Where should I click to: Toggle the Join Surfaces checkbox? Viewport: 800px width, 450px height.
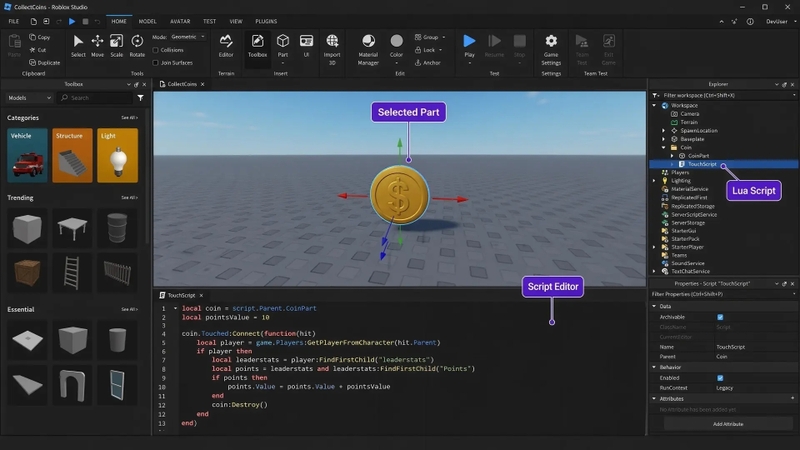coord(156,63)
